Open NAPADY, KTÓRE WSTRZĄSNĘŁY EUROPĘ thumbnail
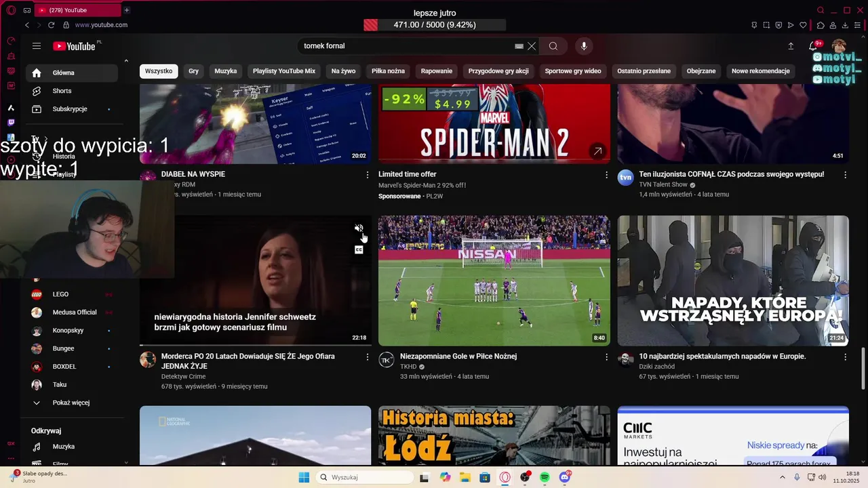Screen dimensions: 868x488 point(733,281)
